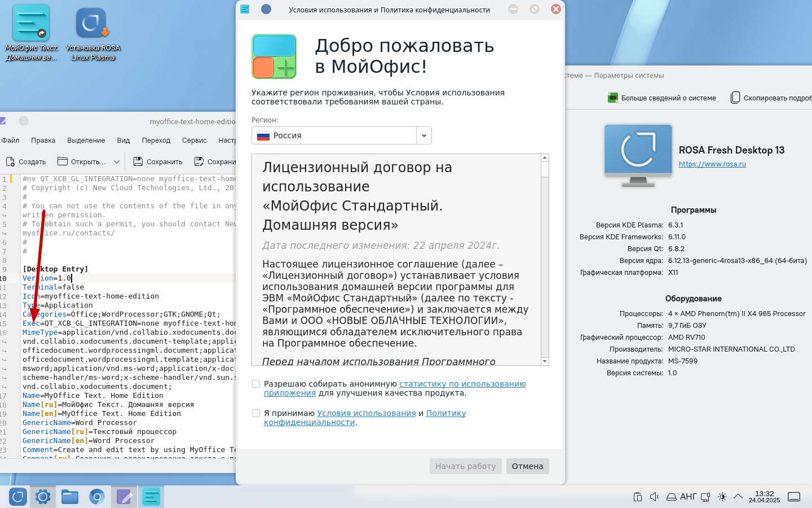Open System Settings from the taskbar
Viewport: 812px width, 508px height.
tap(43, 497)
